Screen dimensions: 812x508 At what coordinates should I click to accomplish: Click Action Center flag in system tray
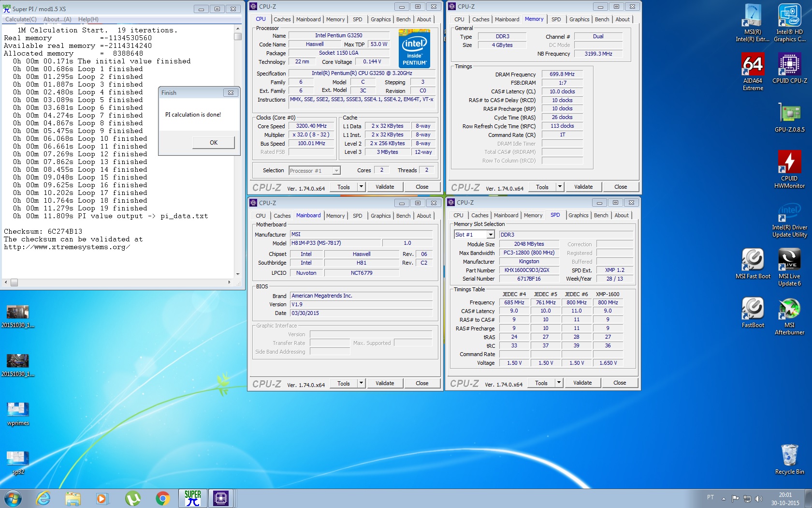point(735,498)
